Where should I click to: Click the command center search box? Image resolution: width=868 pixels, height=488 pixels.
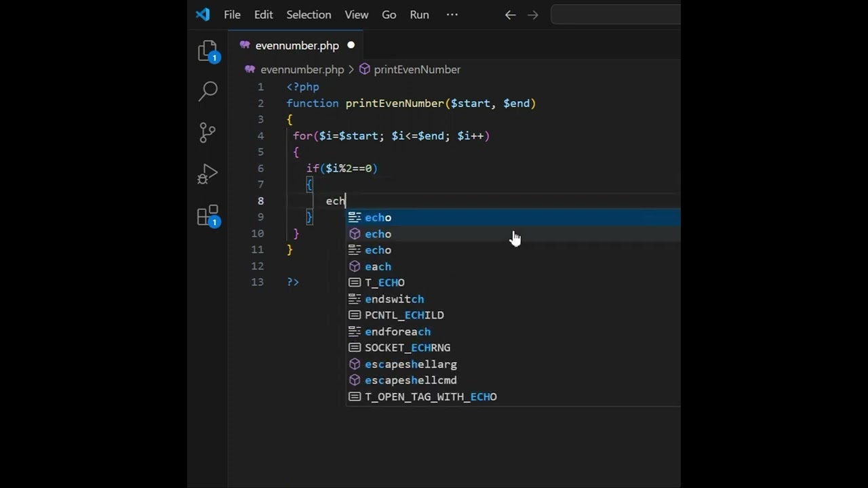[x=616, y=14]
